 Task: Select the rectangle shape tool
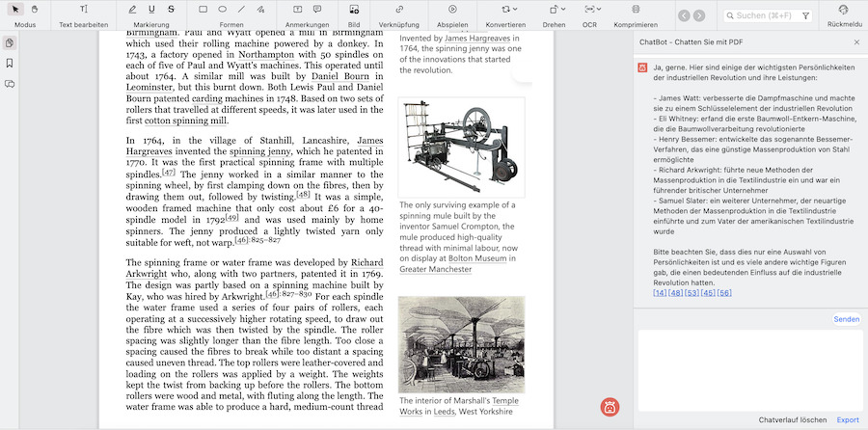tap(203, 9)
